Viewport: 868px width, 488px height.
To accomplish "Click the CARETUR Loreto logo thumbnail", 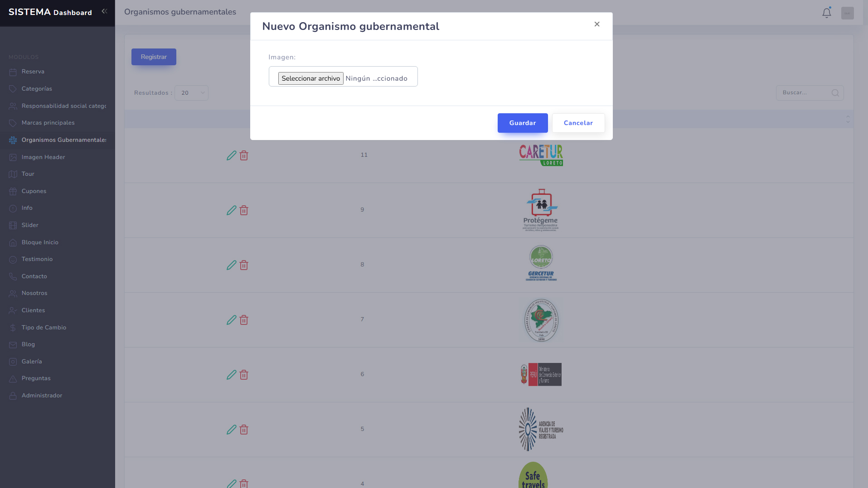I will point(541,155).
